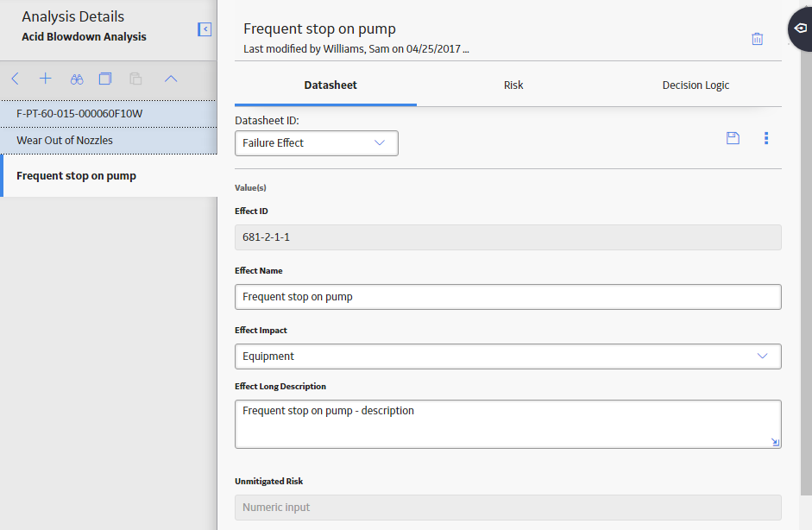Select Wear Out of Nozzles node
The width and height of the screenshot is (812, 530).
point(109,141)
